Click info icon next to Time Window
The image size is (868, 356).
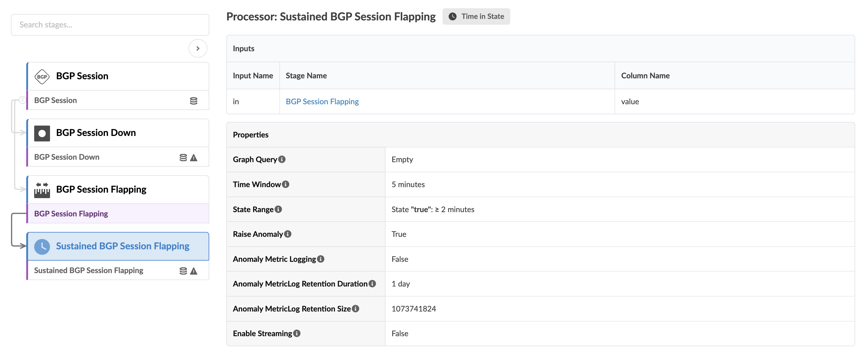pos(285,184)
